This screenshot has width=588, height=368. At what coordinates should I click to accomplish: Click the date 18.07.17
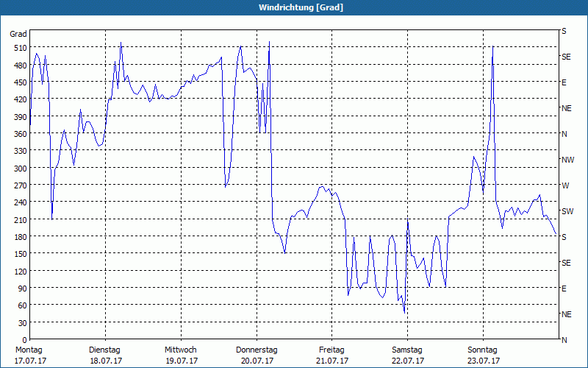(106, 361)
